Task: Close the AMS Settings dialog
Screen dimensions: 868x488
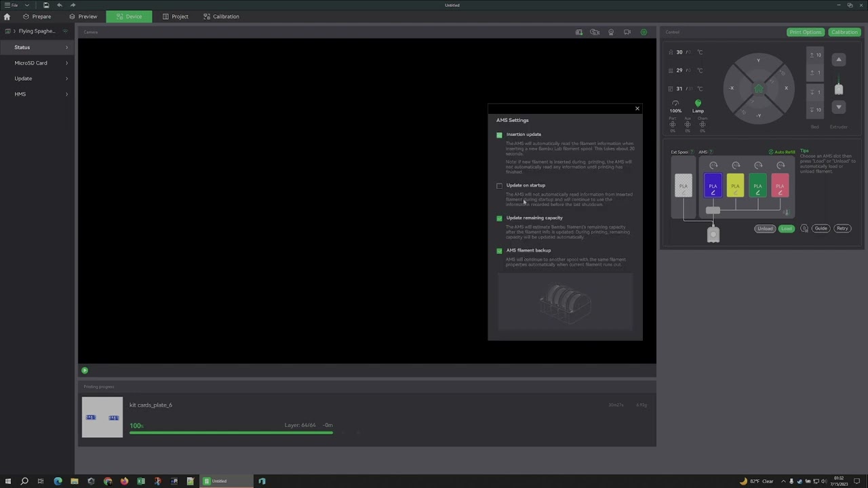Action: coord(637,108)
